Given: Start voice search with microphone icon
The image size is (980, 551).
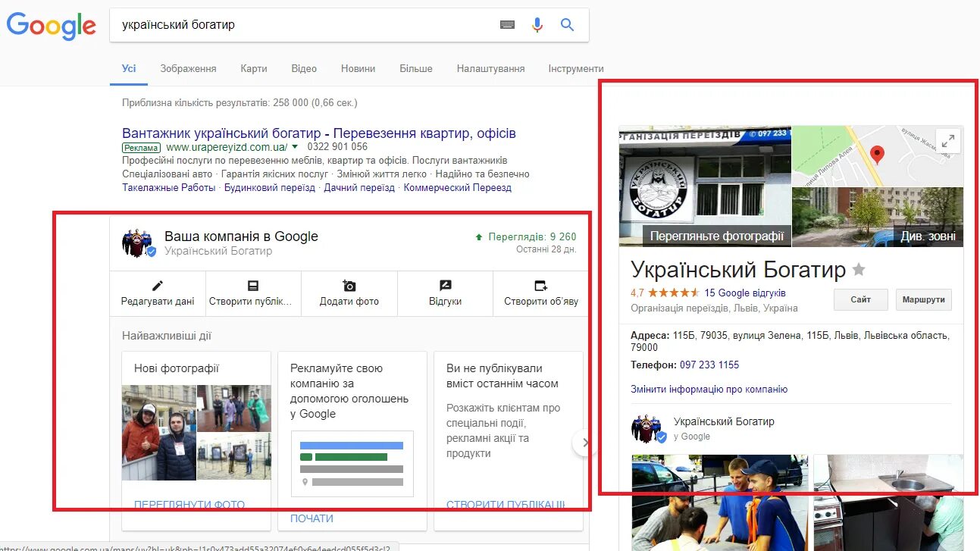Looking at the screenshot, I should pyautogui.click(x=537, y=25).
